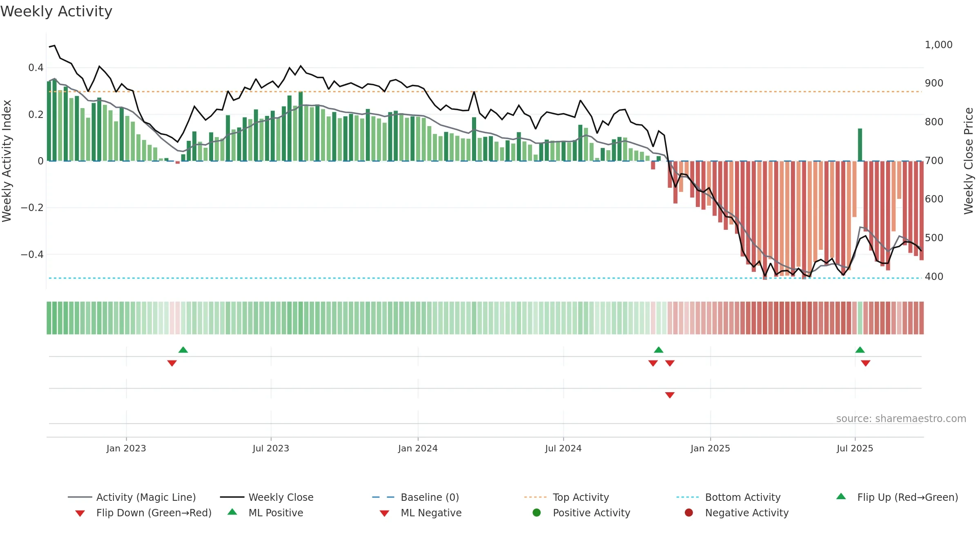Click the Jan 2023 axis label

(126, 448)
